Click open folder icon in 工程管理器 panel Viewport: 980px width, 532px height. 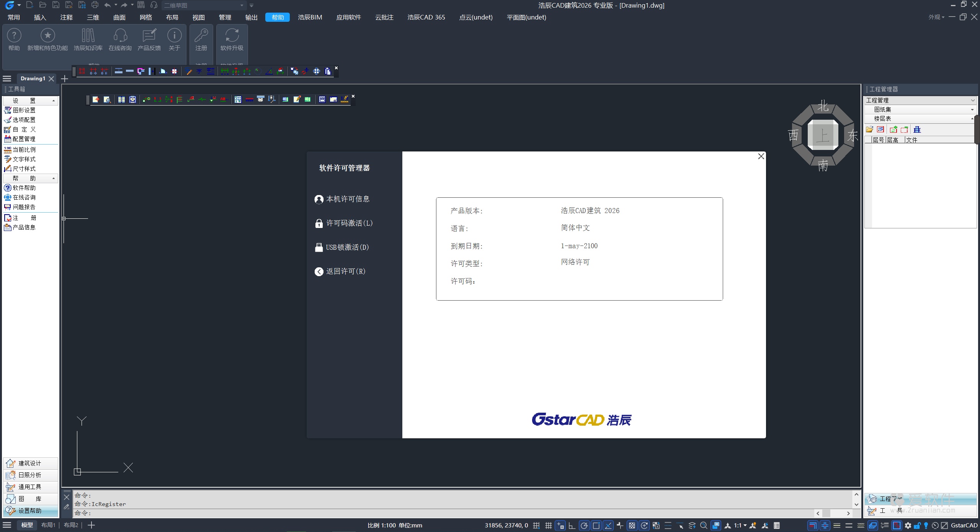click(x=869, y=130)
